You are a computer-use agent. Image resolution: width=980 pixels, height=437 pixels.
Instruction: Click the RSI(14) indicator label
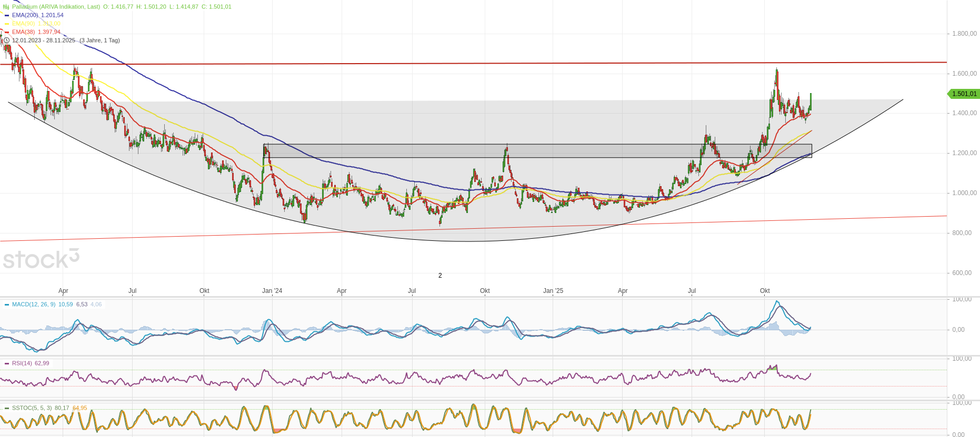[22, 363]
